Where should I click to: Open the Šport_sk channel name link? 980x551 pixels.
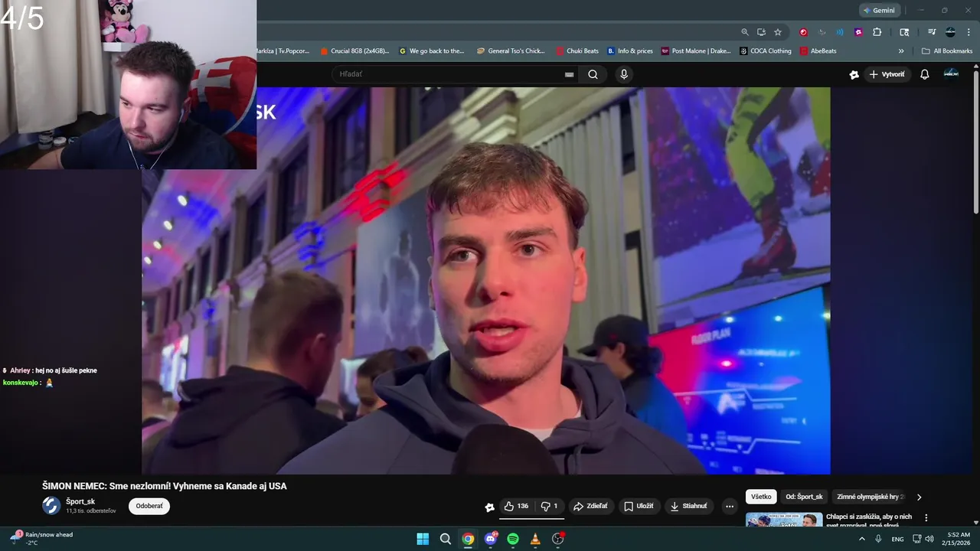coord(80,501)
